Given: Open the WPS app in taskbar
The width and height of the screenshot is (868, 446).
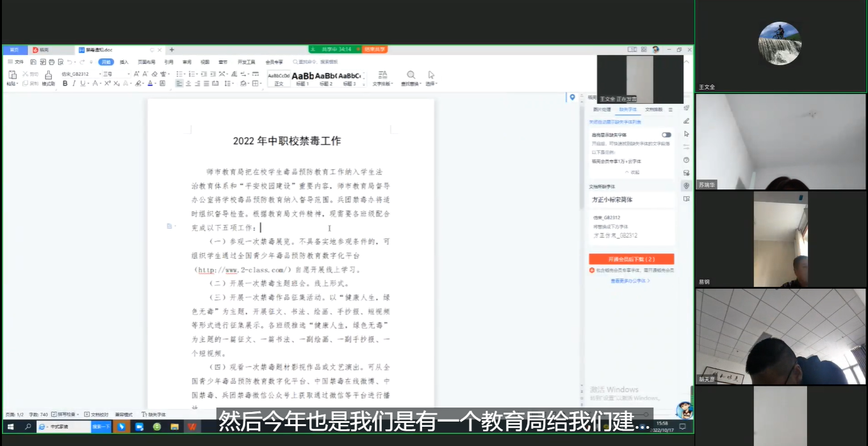Looking at the screenshot, I should click(x=192, y=426).
